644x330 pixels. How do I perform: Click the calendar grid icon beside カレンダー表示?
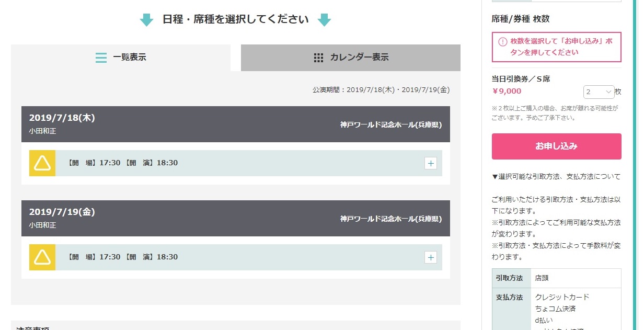click(318, 58)
